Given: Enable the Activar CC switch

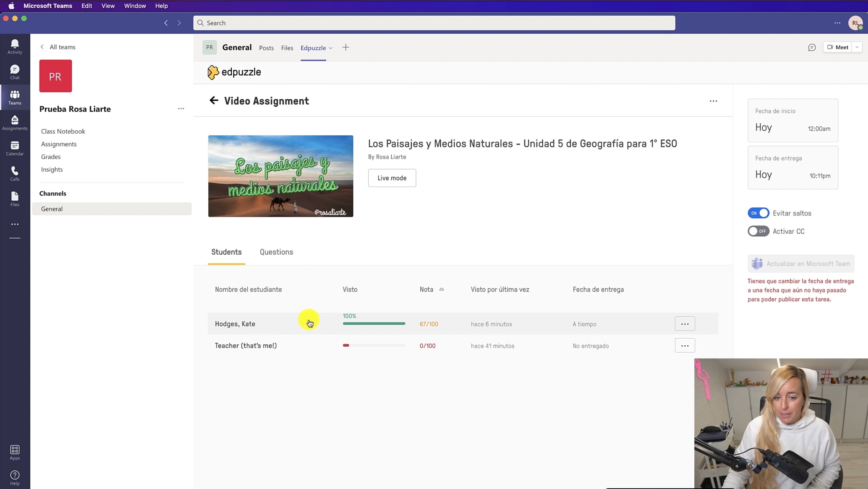Looking at the screenshot, I should [x=758, y=231].
